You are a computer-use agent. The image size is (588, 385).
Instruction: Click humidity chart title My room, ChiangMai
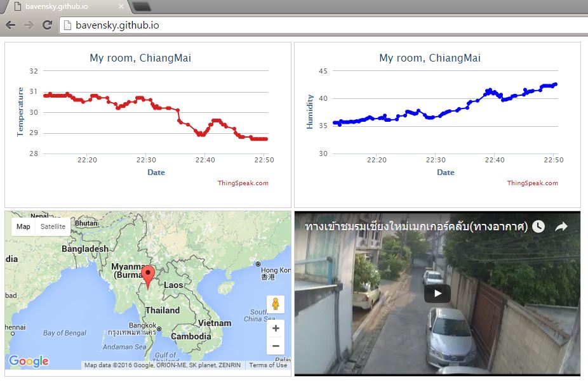coord(430,58)
